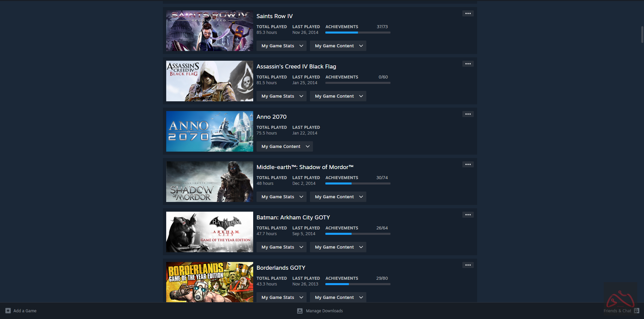644x319 pixels.
Task: Open the three-dot menu for Shadow of Mordor
Action: click(468, 164)
